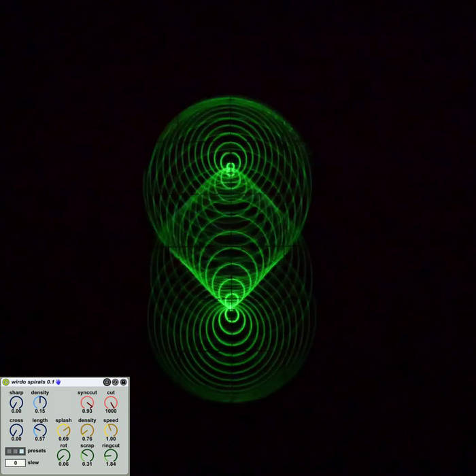Click the green rot knob
Viewport: 476px width, 476px height.
pos(63,456)
